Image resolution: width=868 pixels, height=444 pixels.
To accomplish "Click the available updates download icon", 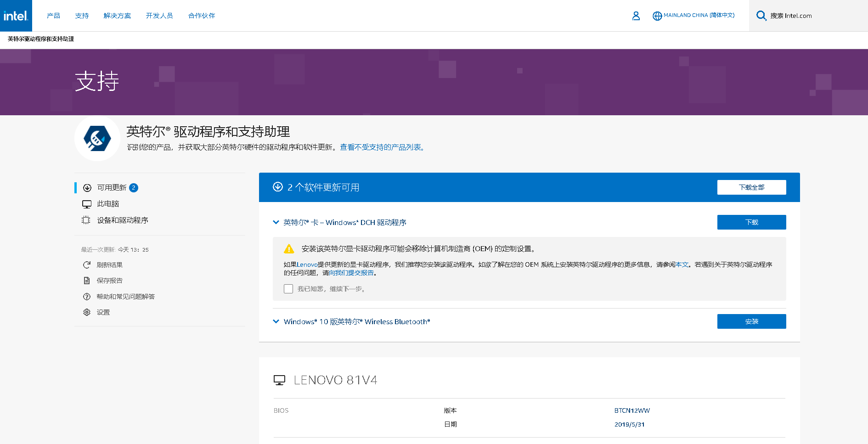I will coord(87,188).
